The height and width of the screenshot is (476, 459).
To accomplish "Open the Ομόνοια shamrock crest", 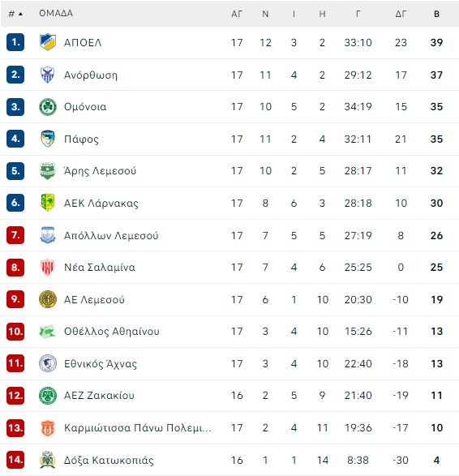I will tap(48, 107).
